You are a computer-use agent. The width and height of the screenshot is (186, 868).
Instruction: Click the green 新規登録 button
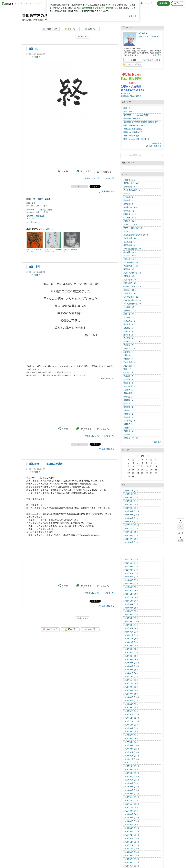[163, 3]
